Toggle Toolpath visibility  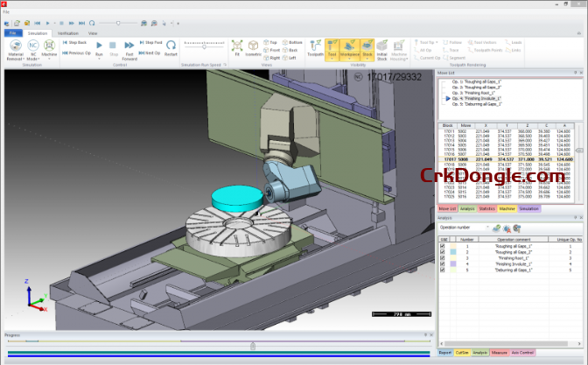click(x=315, y=47)
